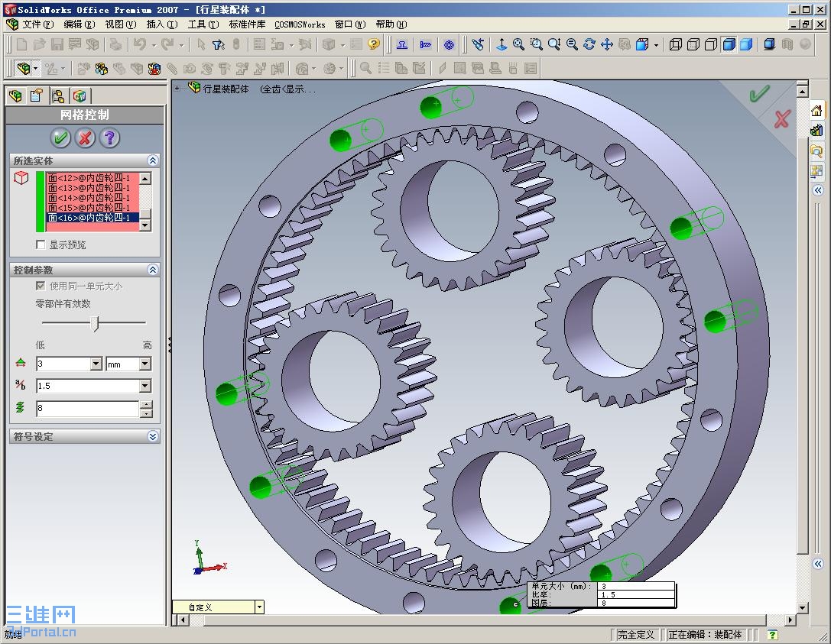Switch to Wireframe display style
Image resolution: width=831 pixels, height=644 pixels.
point(676,44)
